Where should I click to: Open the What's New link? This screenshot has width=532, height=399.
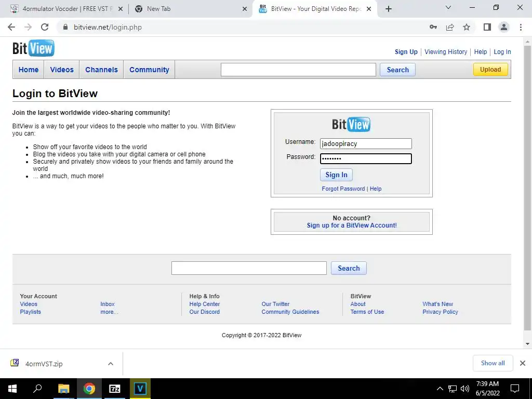437,304
